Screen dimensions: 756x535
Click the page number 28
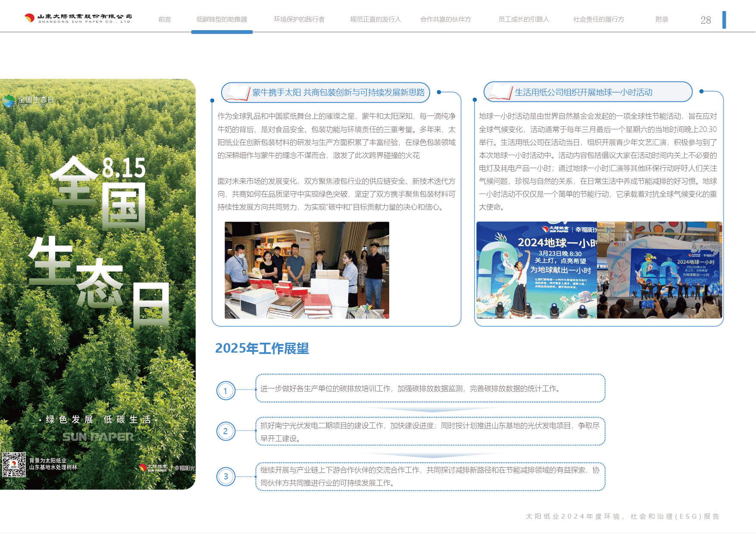point(706,20)
